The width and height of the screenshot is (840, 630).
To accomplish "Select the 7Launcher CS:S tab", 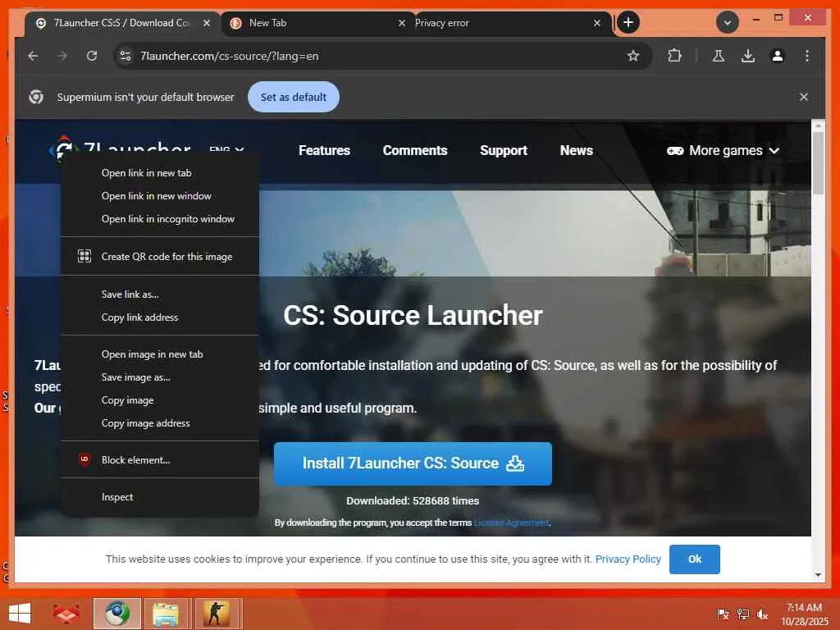I will point(123,23).
